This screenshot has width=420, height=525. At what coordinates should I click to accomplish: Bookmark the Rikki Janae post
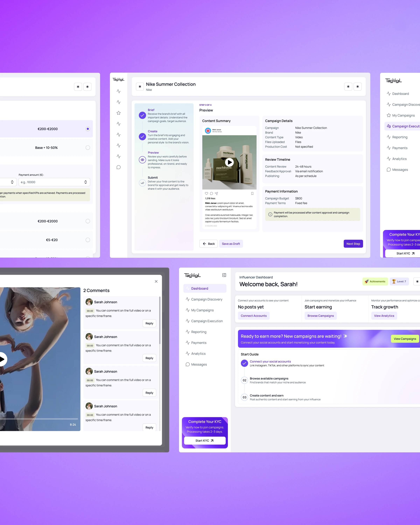click(x=252, y=193)
